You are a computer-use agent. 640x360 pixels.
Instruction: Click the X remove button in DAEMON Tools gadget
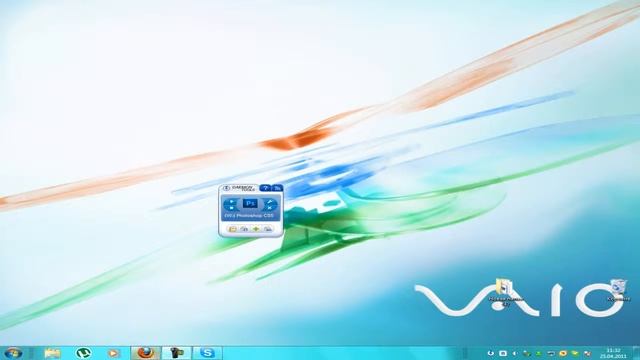point(270,208)
